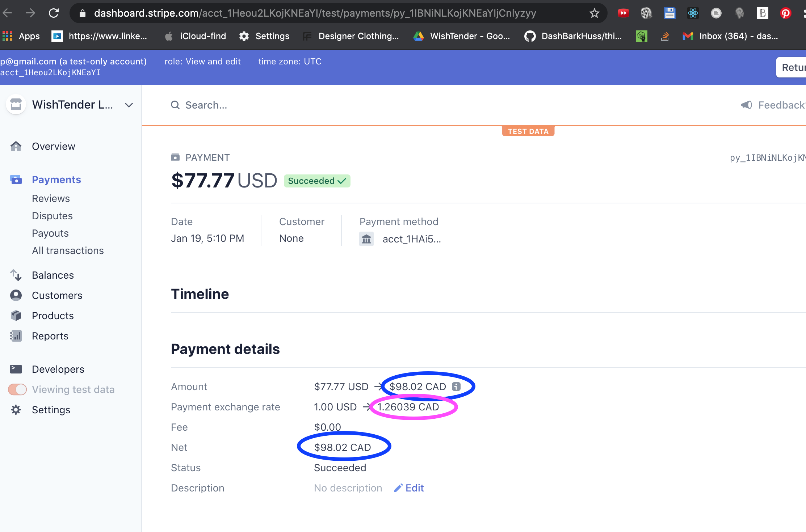Go to All transactions
Viewport: 806px width, 532px height.
point(68,250)
